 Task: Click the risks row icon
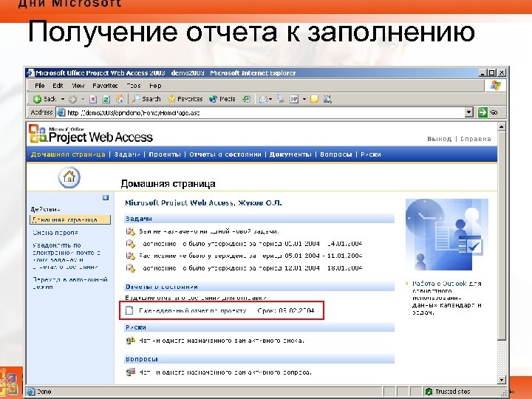coord(131,341)
